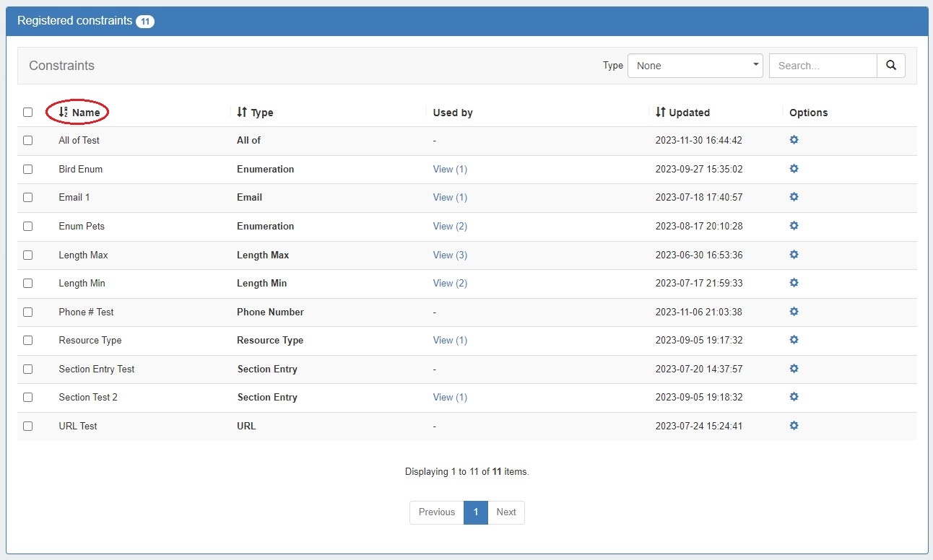Open gear options for All of Test
The width and height of the screenshot is (933, 560).
coord(794,140)
